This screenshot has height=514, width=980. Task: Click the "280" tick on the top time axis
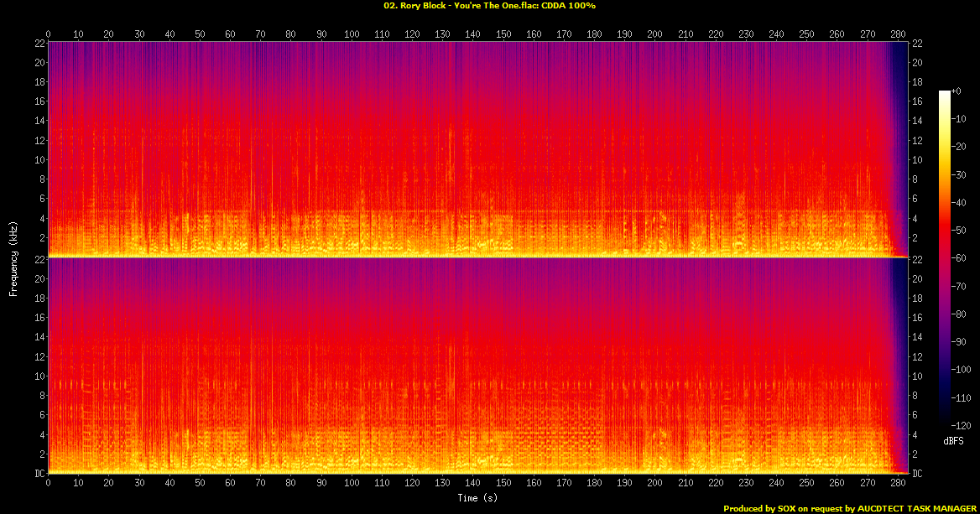(x=898, y=34)
